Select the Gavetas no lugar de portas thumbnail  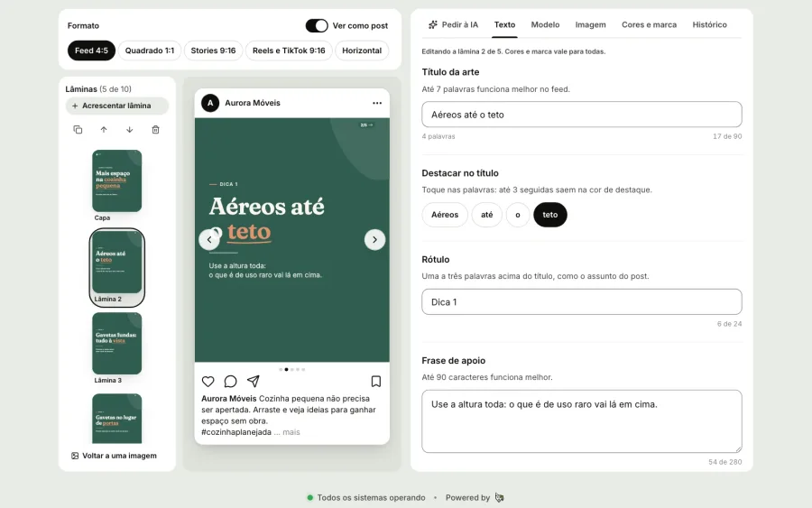click(117, 419)
